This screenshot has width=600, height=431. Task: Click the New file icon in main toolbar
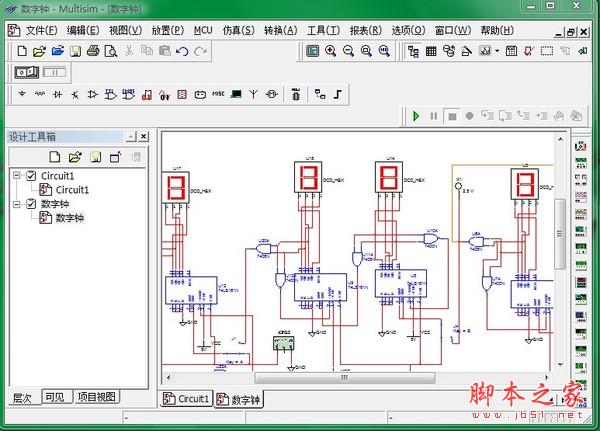pyautogui.click(x=22, y=51)
